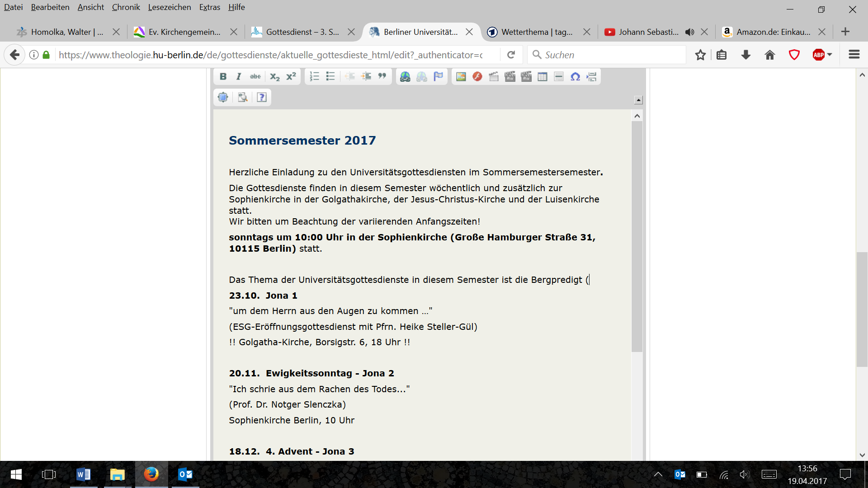The image size is (868, 488).
Task: Expand the Adblock Plus dropdown arrow
Action: tap(830, 55)
